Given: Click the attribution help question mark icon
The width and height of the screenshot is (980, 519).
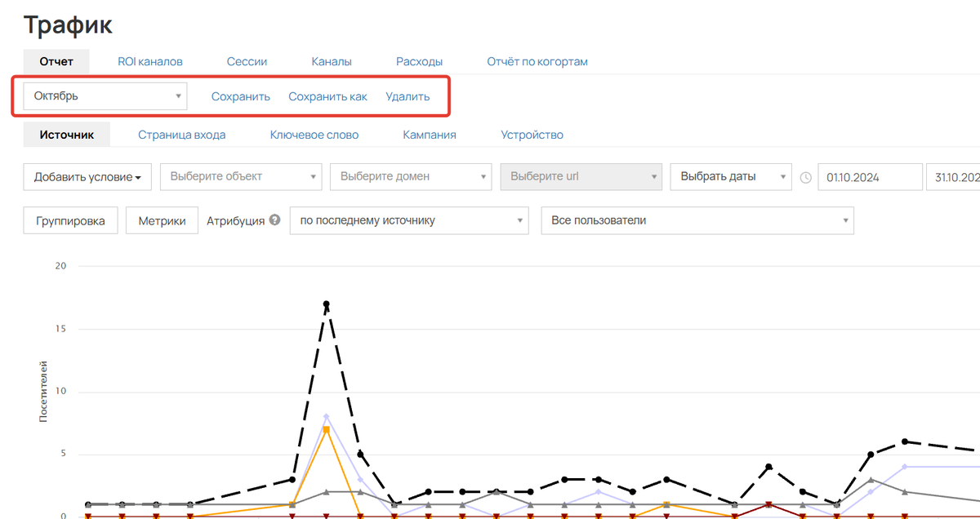Looking at the screenshot, I should [275, 220].
